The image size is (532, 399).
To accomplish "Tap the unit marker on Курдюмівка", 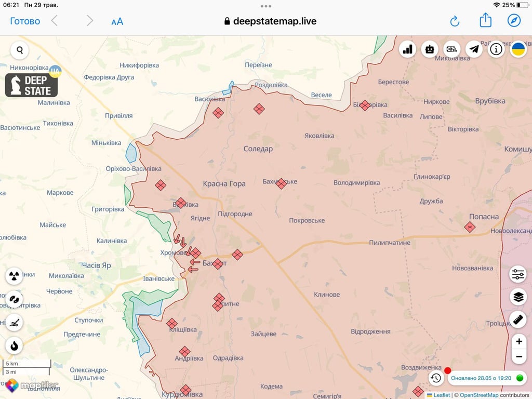I will (185, 390).
